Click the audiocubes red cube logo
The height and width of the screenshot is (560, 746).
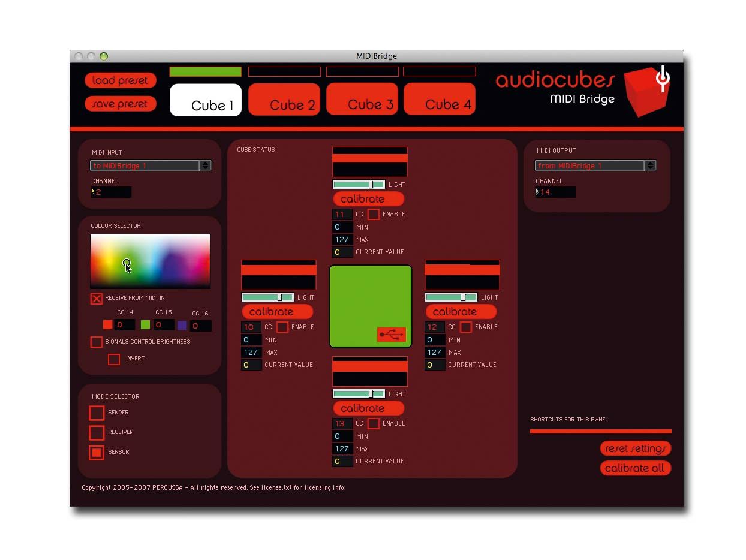coord(646,92)
